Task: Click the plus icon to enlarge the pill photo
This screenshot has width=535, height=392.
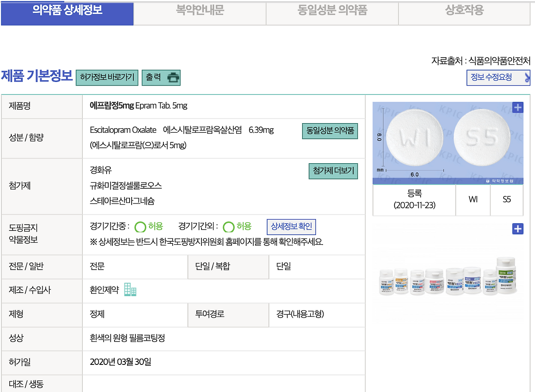Action: click(517, 107)
